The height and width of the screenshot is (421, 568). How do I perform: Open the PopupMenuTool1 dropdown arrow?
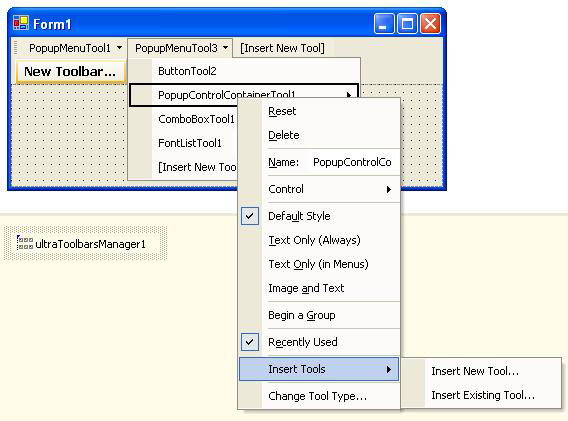click(119, 47)
